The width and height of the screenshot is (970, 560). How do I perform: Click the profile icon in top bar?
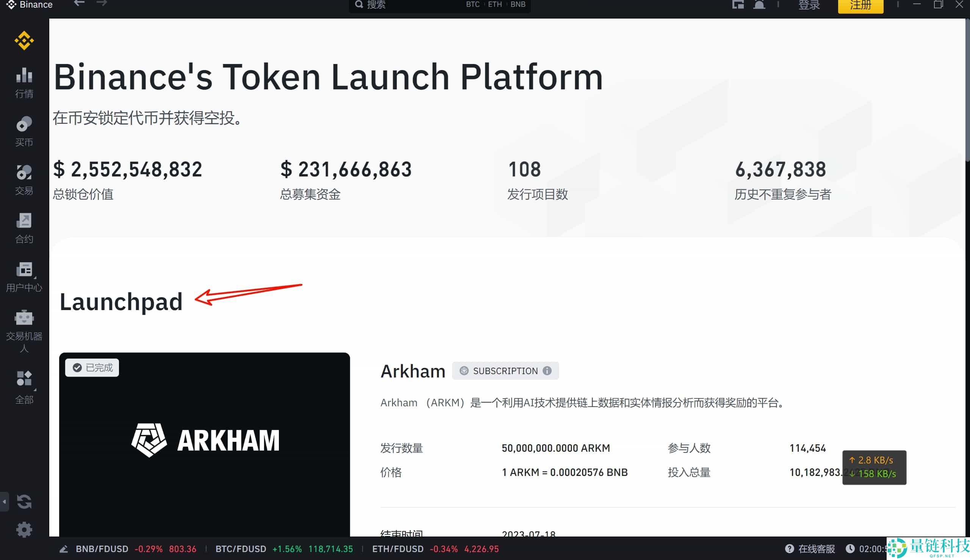pos(759,5)
